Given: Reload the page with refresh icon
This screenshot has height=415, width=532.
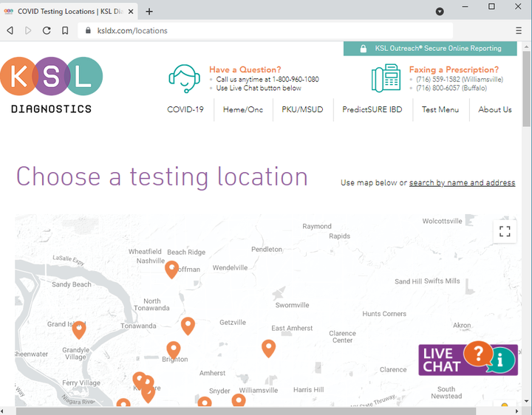Looking at the screenshot, I should [47, 30].
